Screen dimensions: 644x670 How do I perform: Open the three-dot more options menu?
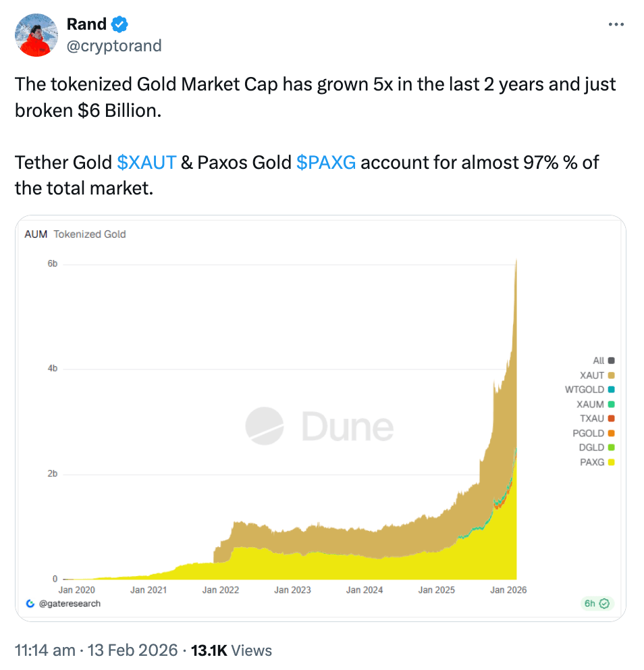click(x=616, y=24)
